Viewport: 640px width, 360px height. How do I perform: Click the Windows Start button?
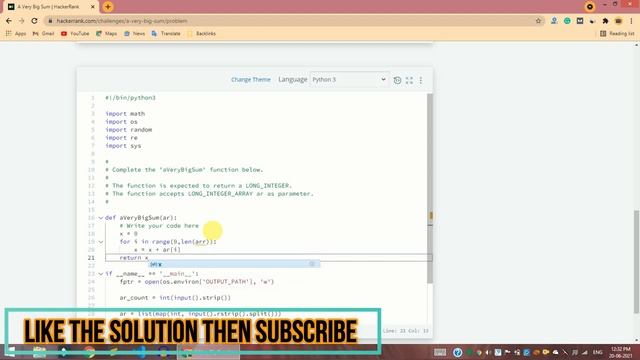(10, 352)
